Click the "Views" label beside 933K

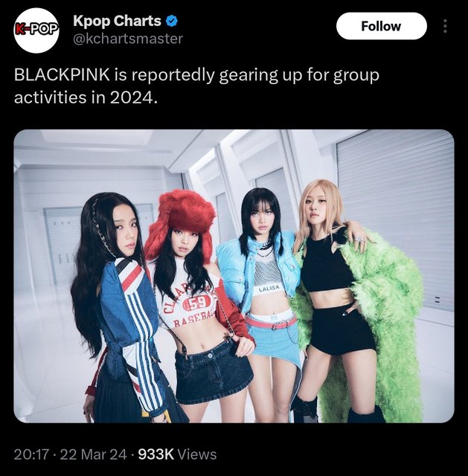click(x=196, y=454)
